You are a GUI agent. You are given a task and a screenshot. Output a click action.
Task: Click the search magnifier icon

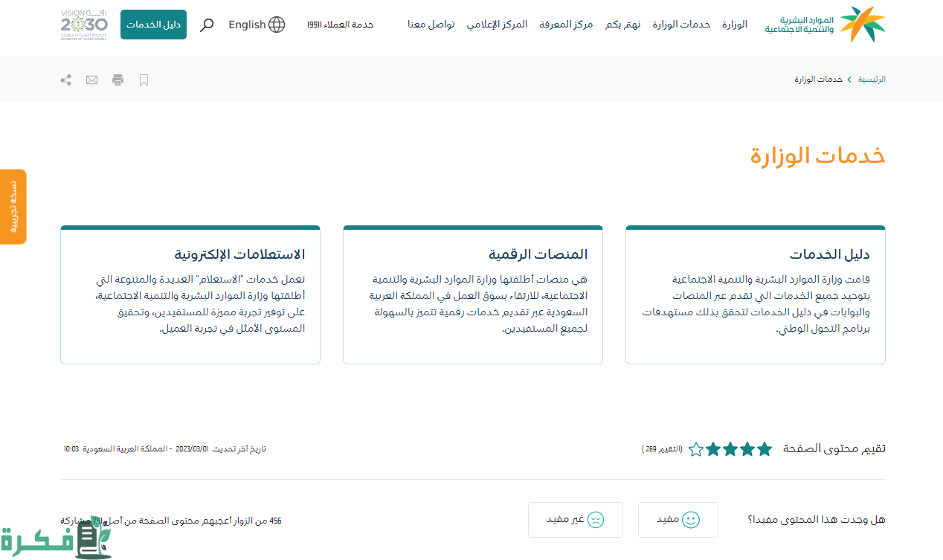(x=207, y=25)
